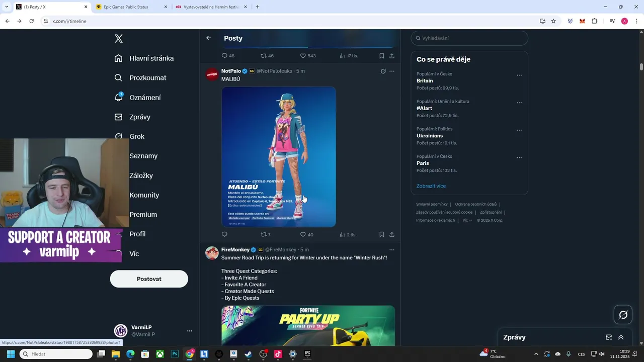Viewport: 644px width, 362px height.
Task: Open Prozkoumat in the sidebar
Action: pos(140,78)
